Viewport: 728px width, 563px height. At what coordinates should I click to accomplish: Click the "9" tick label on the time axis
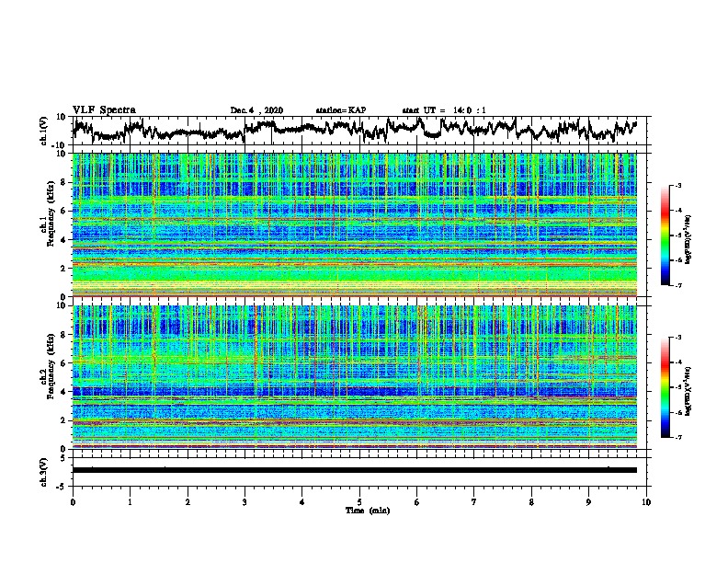click(x=588, y=502)
